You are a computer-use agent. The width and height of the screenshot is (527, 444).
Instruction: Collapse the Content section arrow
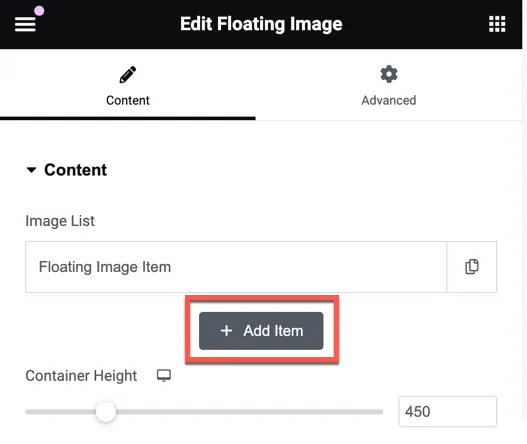(31, 170)
